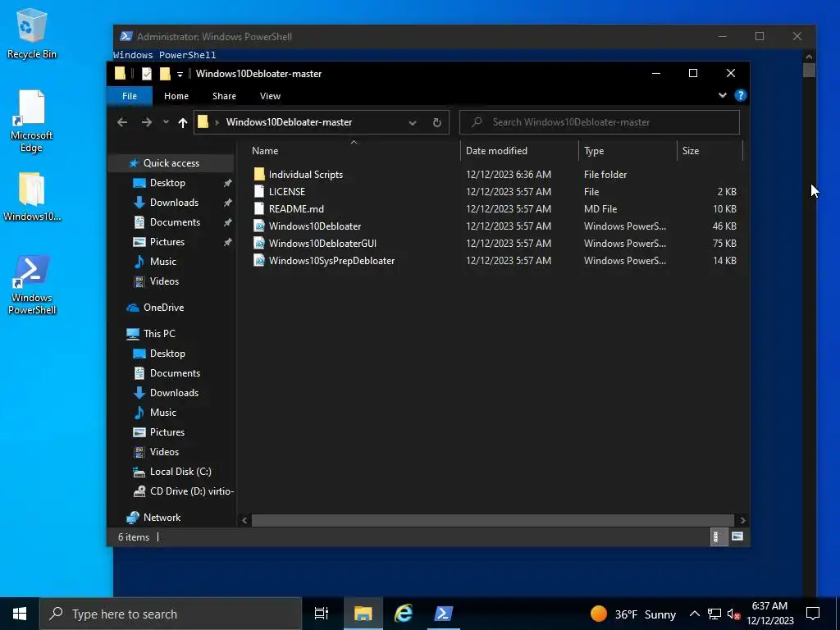The height and width of the screenshot is (630, 840).
Task: Select Quick access in navigation pane
Action: 171,163
